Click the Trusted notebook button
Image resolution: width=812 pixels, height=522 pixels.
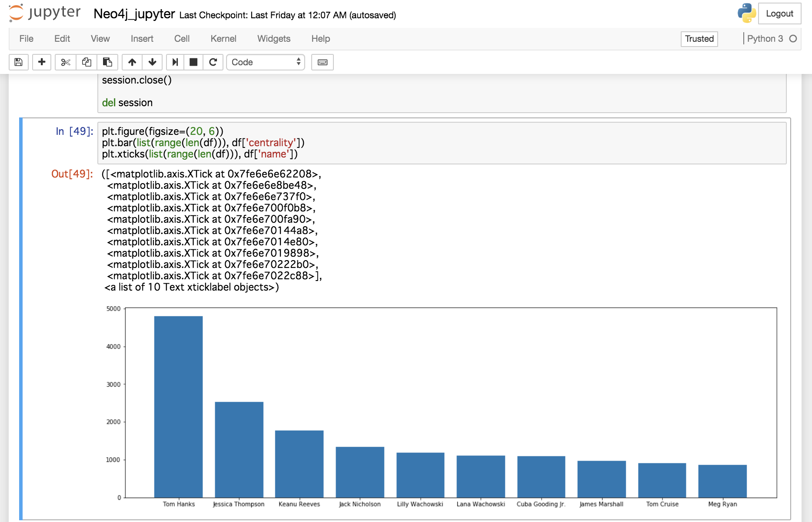click(x=699, y=39)
